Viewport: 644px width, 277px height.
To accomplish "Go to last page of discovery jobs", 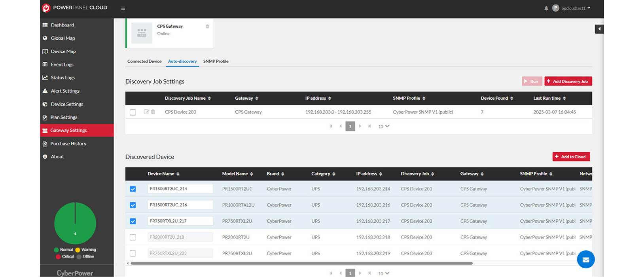I will click(369, 126).
